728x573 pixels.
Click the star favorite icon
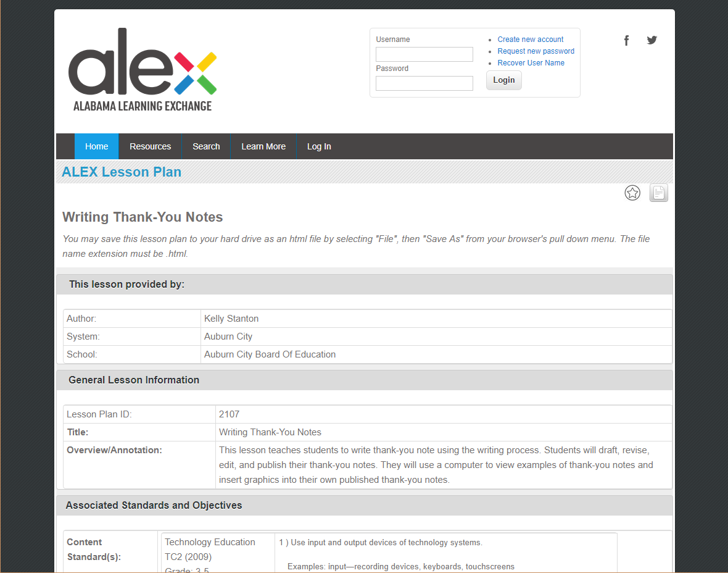coord(632,193)
